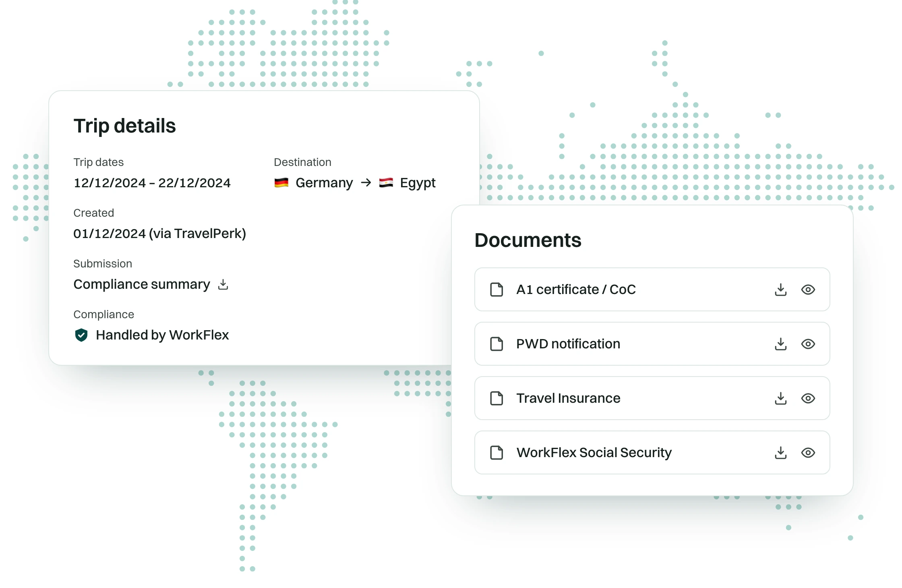Click the Created label
This screenshot has width=902, height=588.
tap(93, 213)
